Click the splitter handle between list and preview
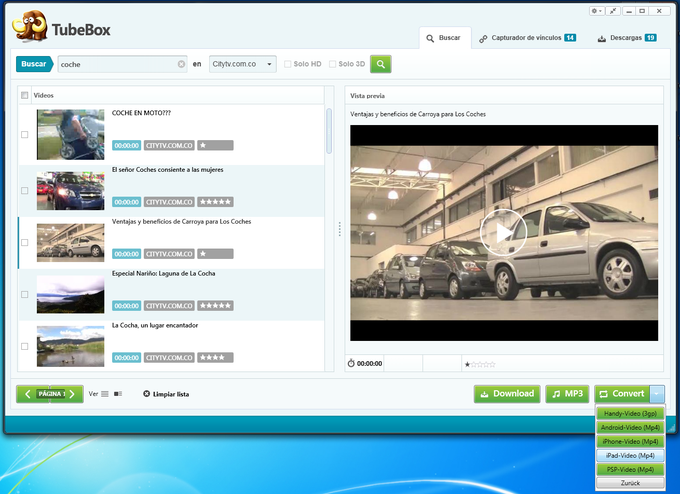 (340, 229)
